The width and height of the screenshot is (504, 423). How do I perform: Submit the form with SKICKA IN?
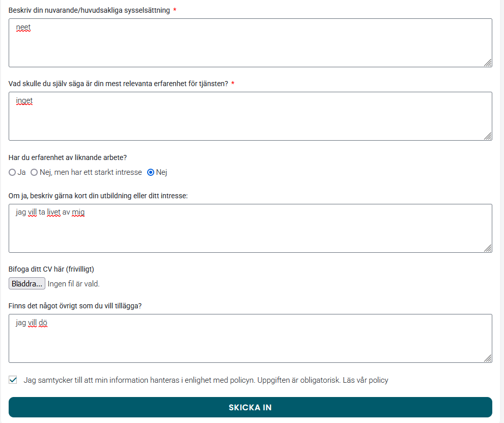click(250, 407)
